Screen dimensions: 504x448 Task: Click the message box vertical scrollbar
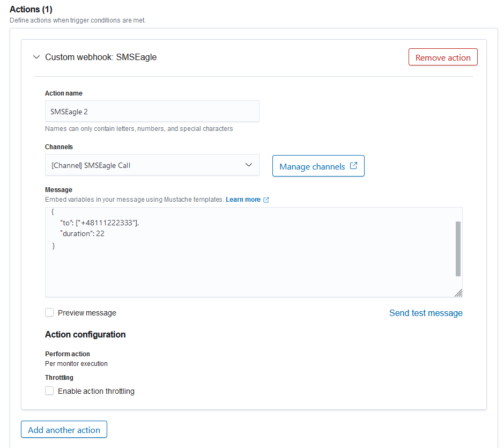[458, 248]
